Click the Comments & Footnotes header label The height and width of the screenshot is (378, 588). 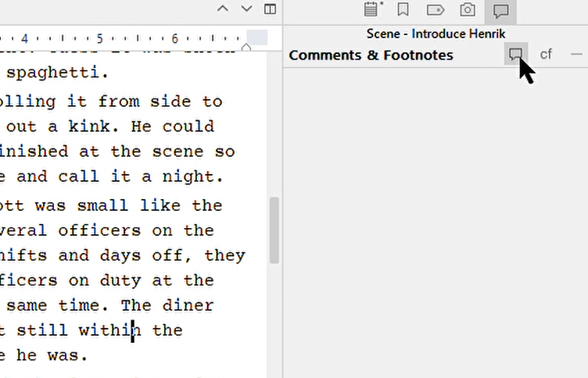coord(371,55)
